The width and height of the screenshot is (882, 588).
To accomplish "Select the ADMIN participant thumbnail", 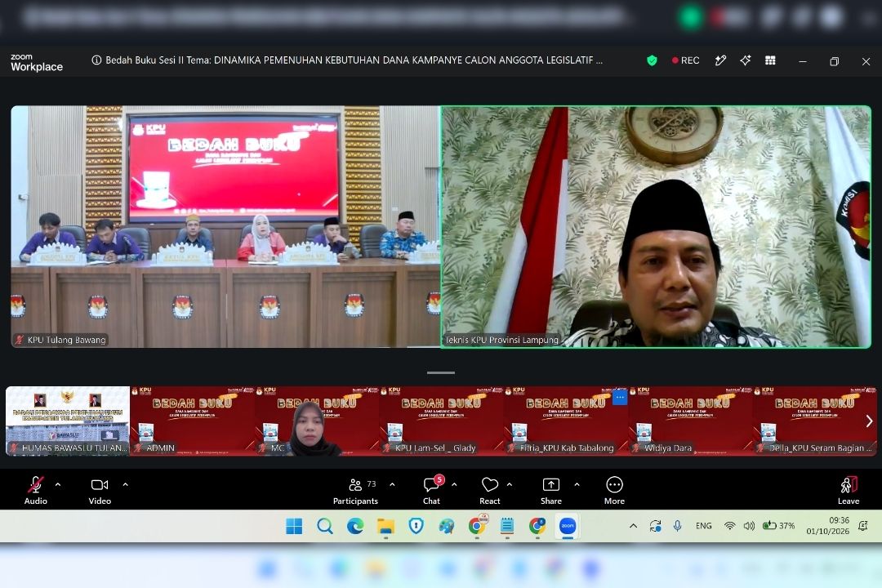I will click(x=193, y=421).
